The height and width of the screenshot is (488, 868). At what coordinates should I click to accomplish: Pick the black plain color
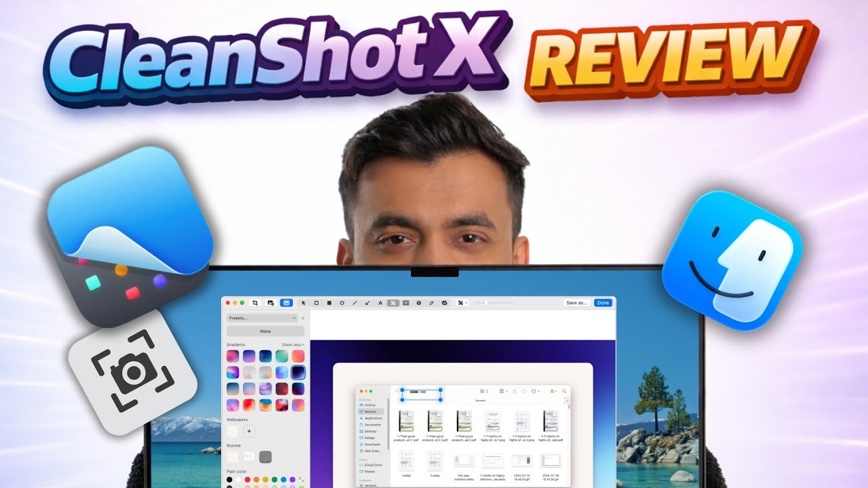coord(229,480)
